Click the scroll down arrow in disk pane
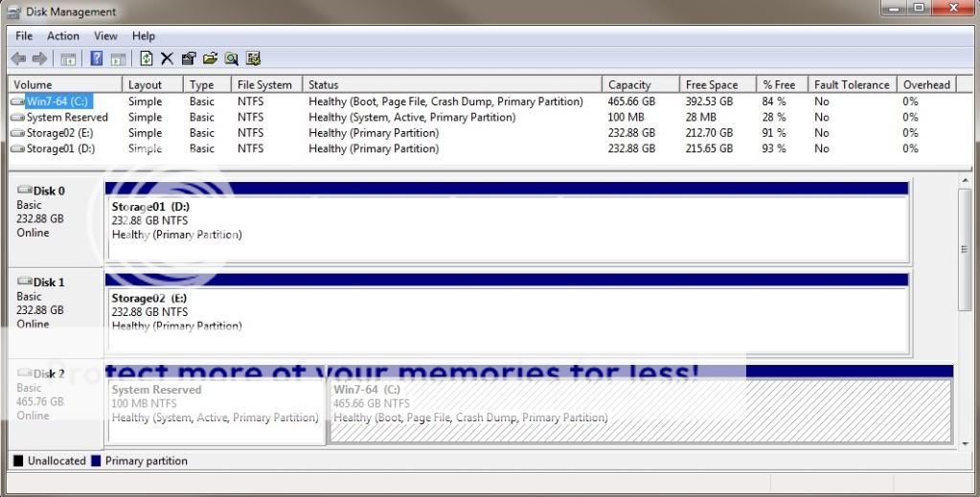 (x=965, y=442)
